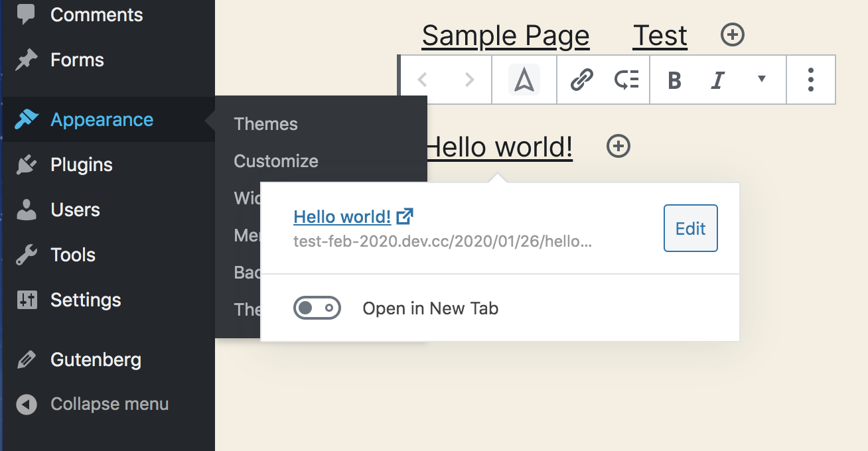Open Hello world! in external link icon
This screenshot has width=868, height=451.
(405, 216)
